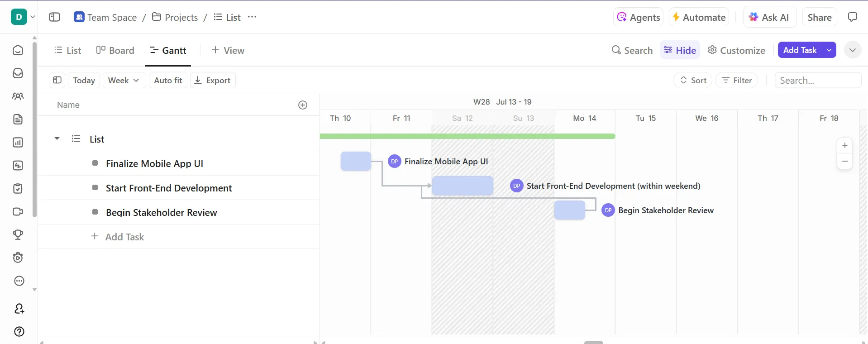Click the Search button in view bar
The height and width of the screenshot is (344, 868).
tap(632, 50)
